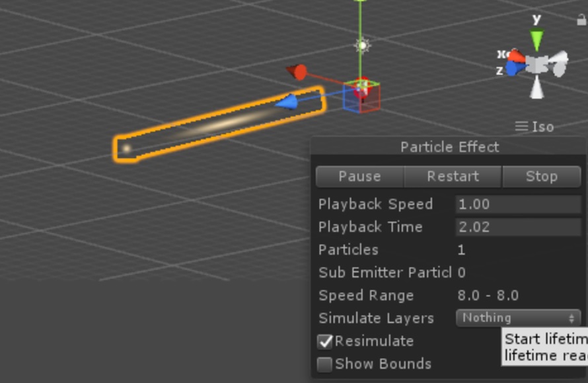The height and width of the screenshot is (383, 588).
Task: Click the Playback Time value field
Action: point(518,227)
